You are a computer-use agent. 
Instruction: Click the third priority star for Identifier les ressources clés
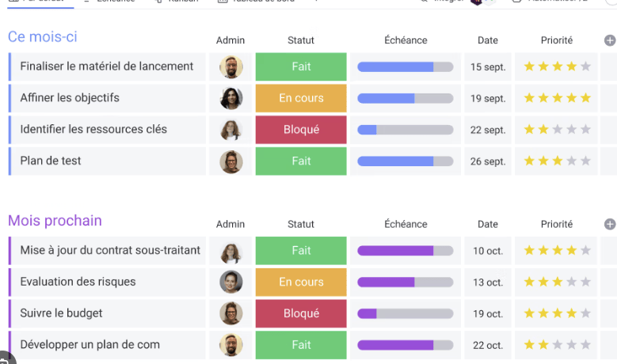point(558,130)
